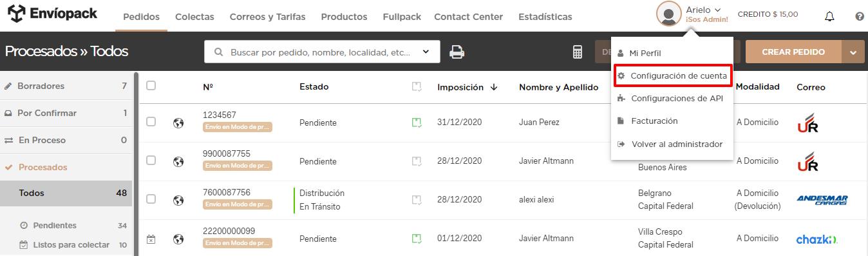
Task: Select checkbox for order 7600087756
Action: (x=151, y=199)
